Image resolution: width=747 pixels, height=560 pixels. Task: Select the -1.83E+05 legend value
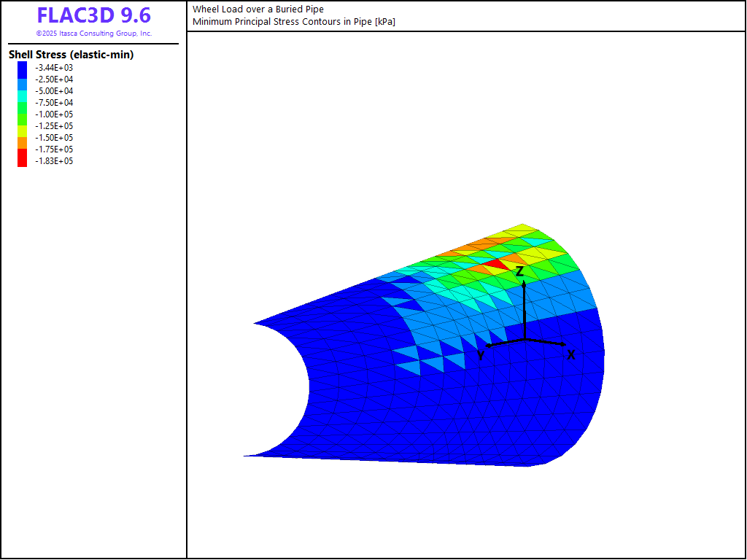(54, 161)
